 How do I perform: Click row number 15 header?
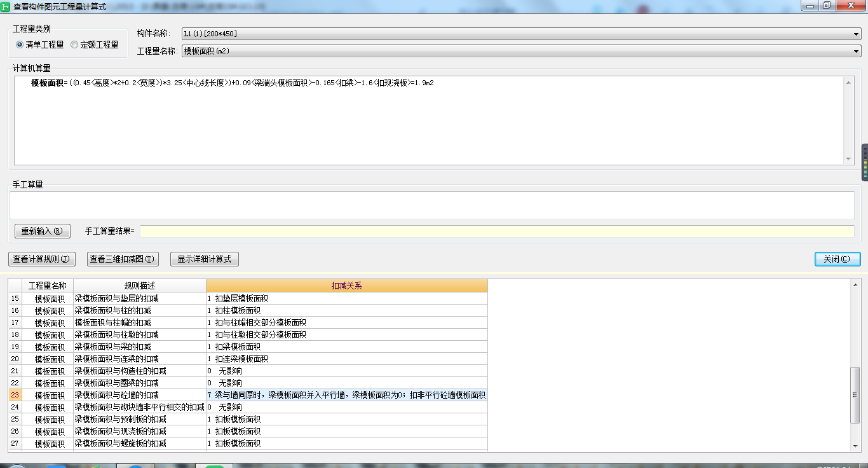[x=15, y=298]
